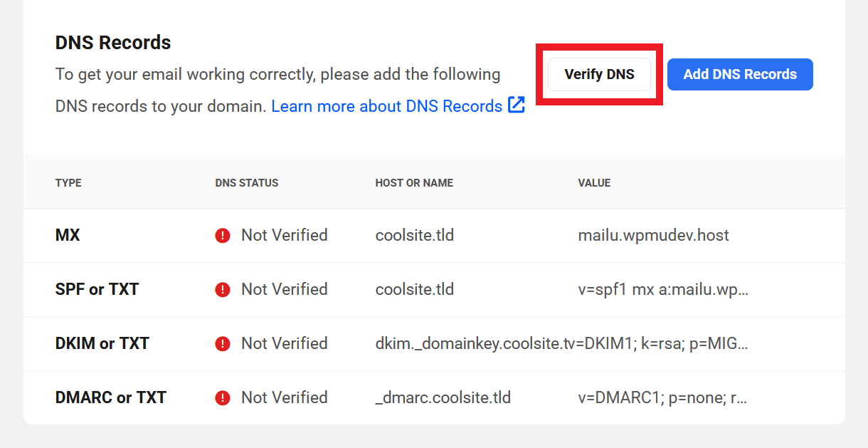Click the truncated v=DMARC1 record value

point(662,397)
